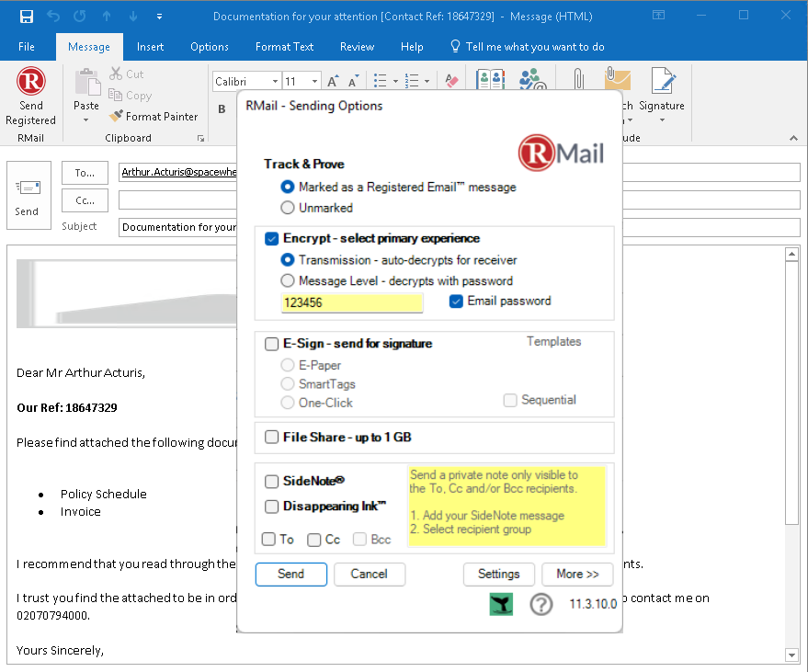808x672 pixels.
Task: Click the green whale icon in RMail dialog
Action: click(x=501, y=604)
